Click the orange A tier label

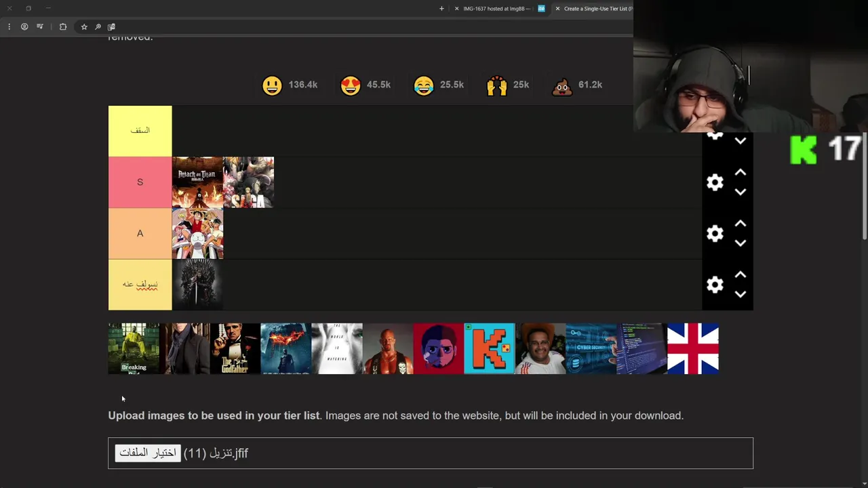tap(140, 234)
